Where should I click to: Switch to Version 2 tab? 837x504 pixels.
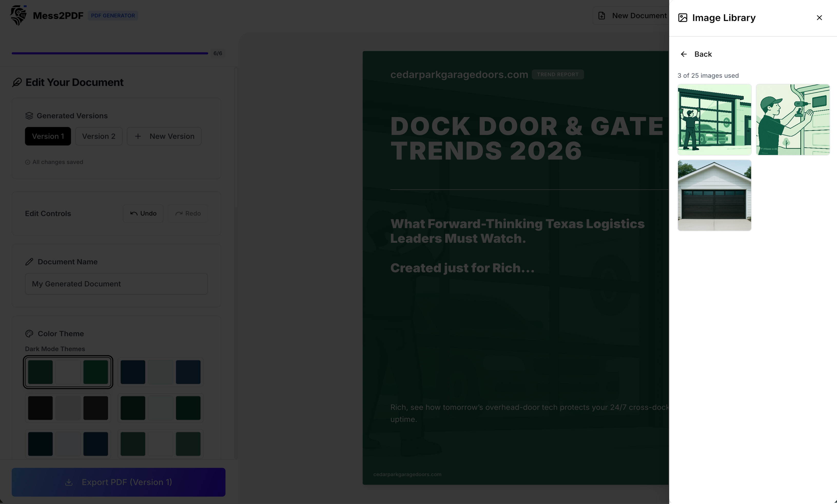(x=99, y=136)
